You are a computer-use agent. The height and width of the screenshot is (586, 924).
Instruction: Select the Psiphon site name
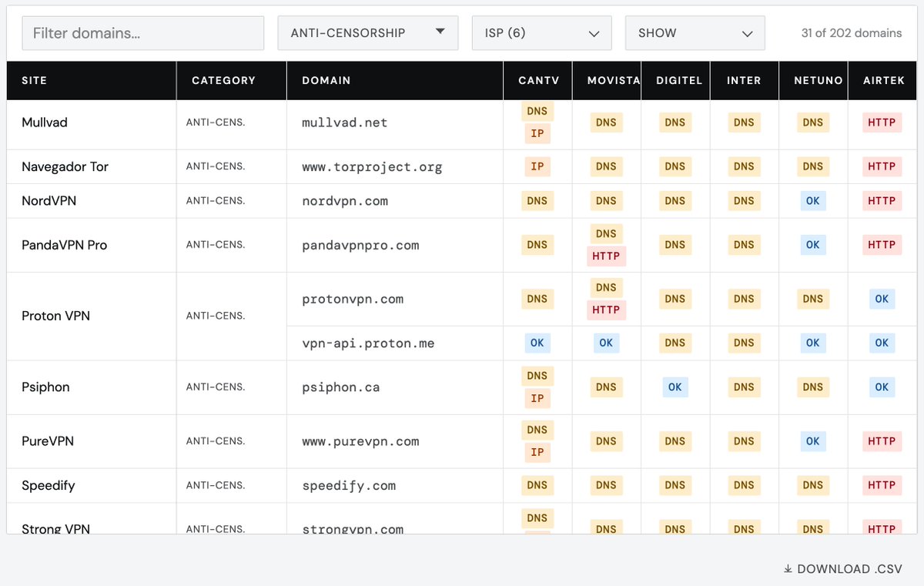pos(45,387)
